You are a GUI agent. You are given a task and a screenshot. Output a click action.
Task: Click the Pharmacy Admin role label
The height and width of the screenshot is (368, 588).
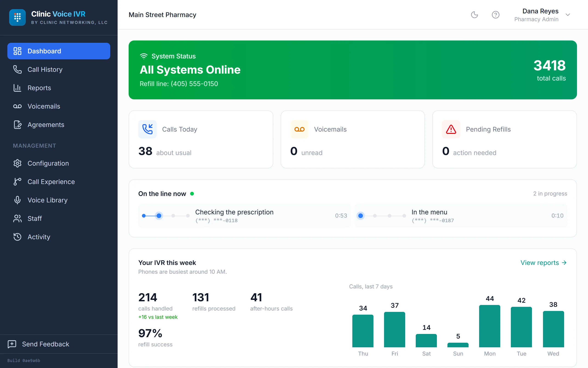(x=536, y=19)
